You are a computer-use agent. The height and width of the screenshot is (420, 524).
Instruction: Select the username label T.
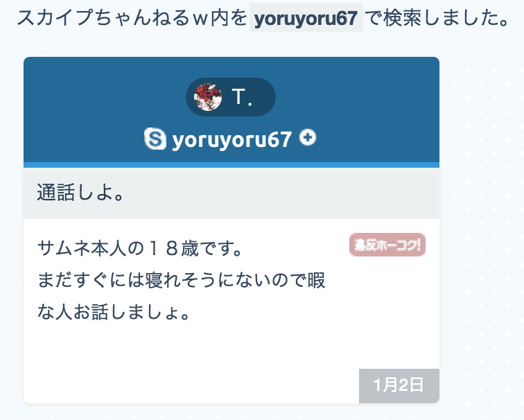242,97
